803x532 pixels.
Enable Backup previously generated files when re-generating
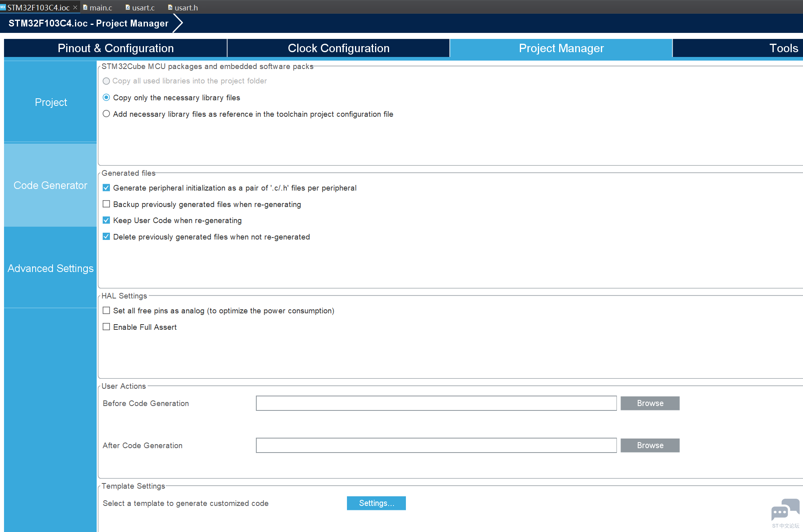[x=106, y=204]
